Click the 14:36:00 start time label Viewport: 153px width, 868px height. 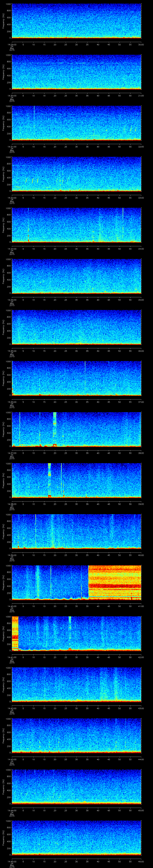click(12, 402)
